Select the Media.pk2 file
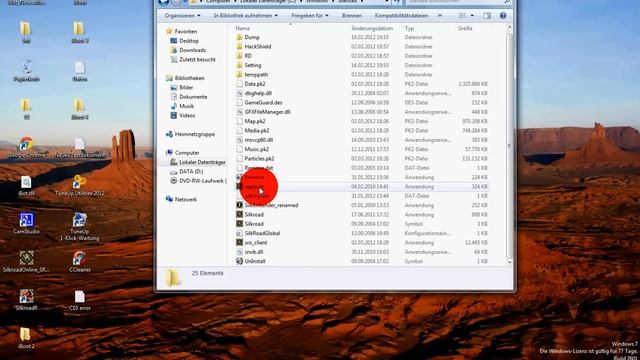 coord(257,131)
